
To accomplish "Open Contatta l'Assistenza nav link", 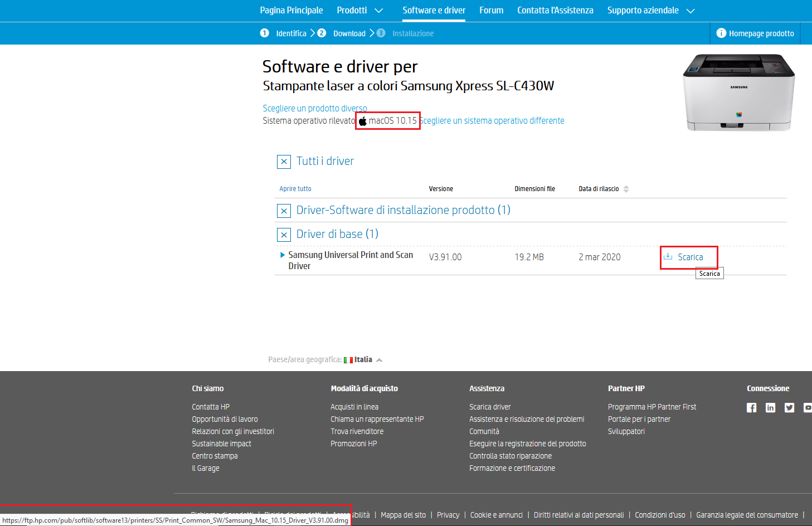I will pyautogui.click(x=555, y=10).
